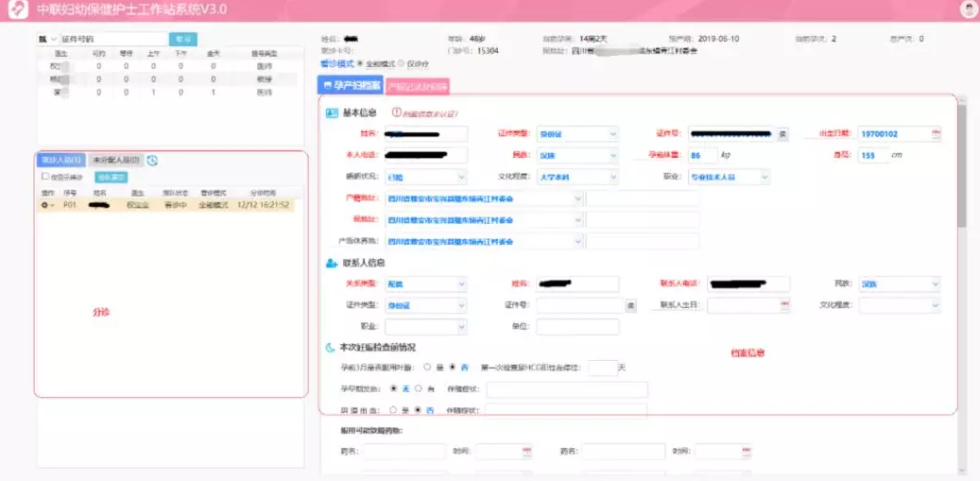Click the blue button next to 证件号码 search
980x481 pixels.
point(183,40)
